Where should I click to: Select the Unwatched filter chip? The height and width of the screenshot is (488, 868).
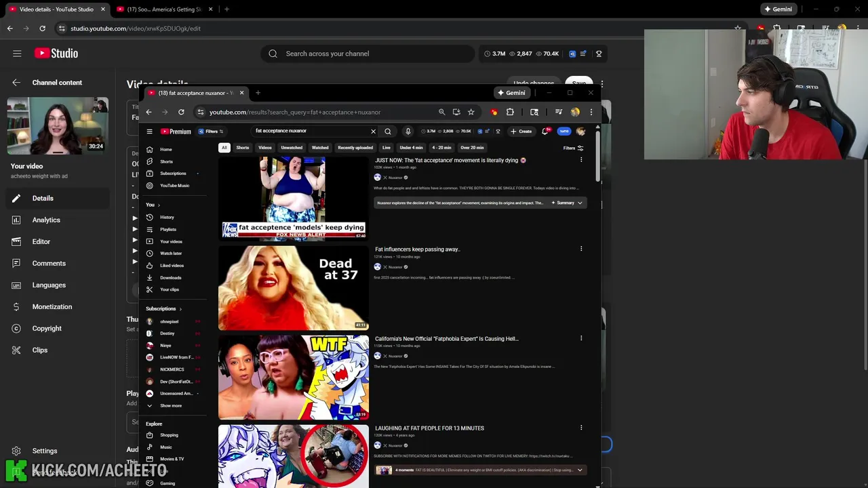(x=292, y=148)
